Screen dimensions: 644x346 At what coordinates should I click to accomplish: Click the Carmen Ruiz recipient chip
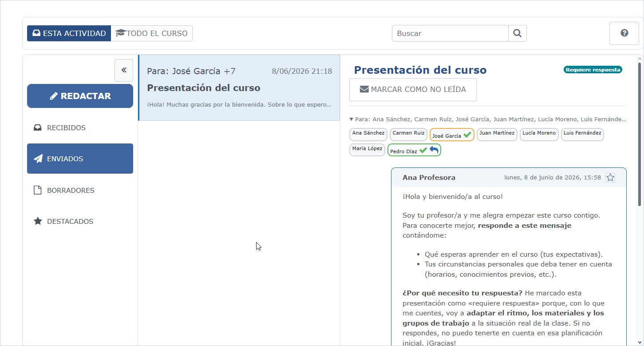click(x=408, y=135)
